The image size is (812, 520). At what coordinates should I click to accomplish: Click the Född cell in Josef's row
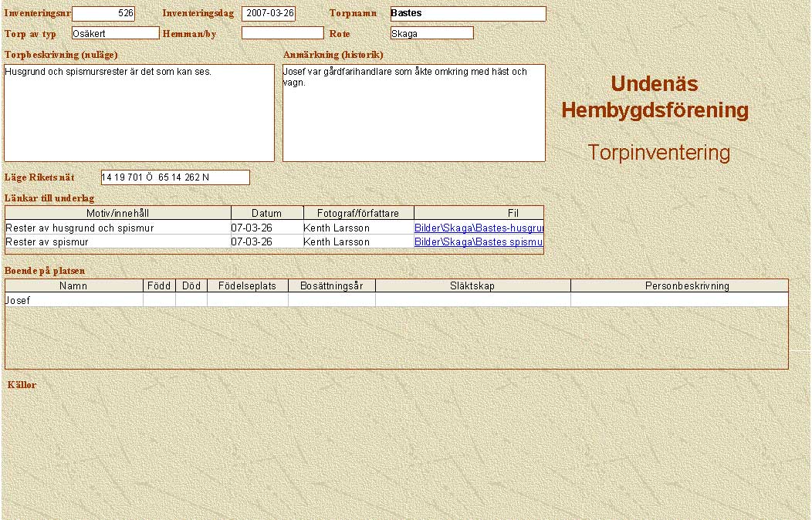pos(159,300)
